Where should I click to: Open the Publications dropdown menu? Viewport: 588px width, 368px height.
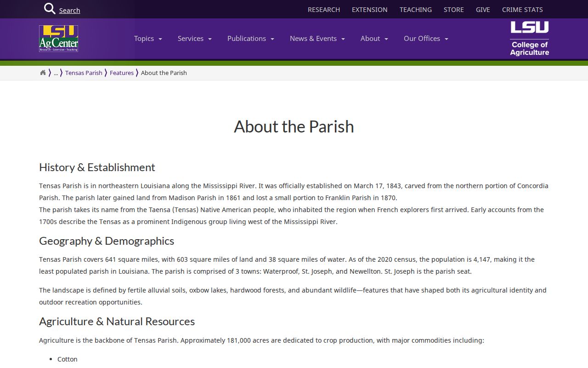(x=251, y=39)
